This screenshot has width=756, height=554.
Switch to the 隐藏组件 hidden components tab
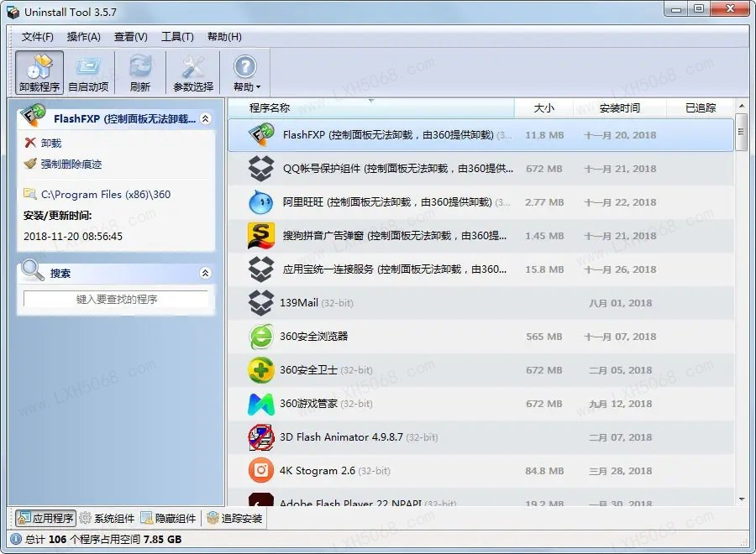(x=168, y=519)
